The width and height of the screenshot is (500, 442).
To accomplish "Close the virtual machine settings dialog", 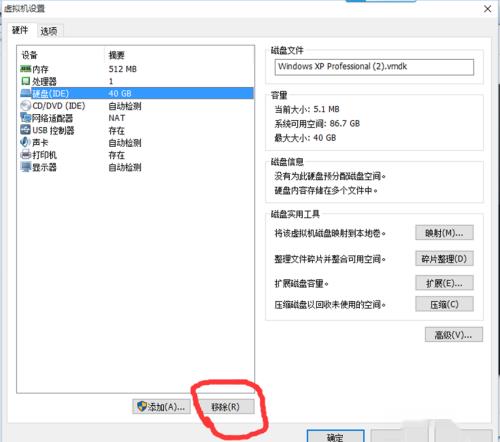I will 488,9.
